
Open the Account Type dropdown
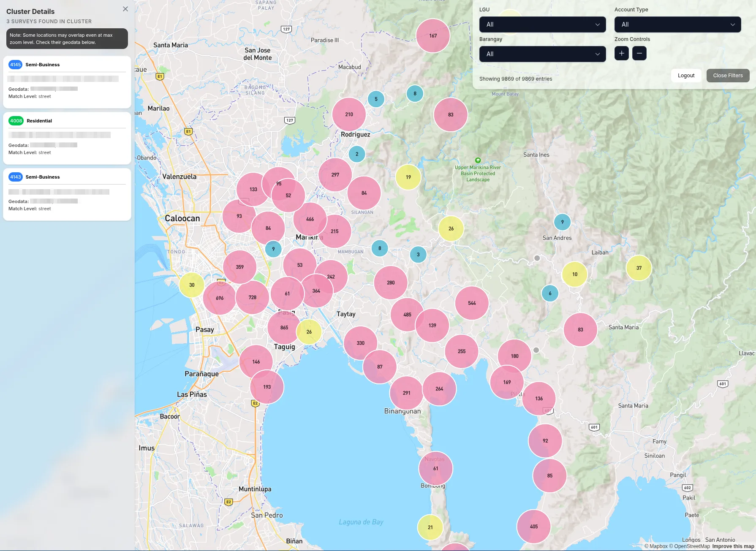pyautogui.click(x=677, y=24)
